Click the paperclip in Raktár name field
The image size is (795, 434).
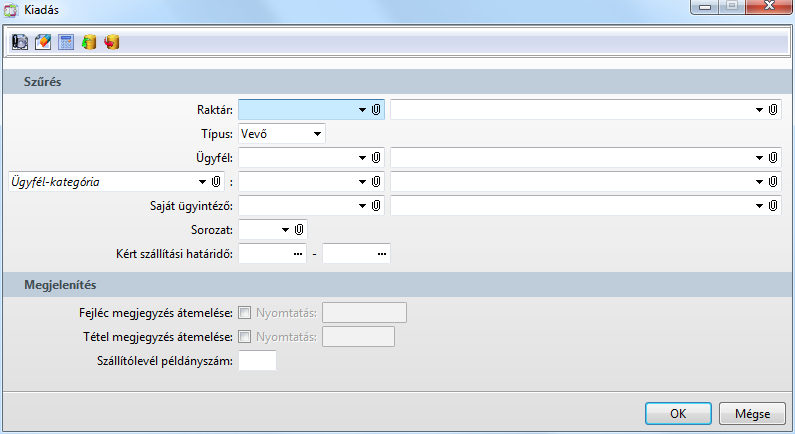773,110
